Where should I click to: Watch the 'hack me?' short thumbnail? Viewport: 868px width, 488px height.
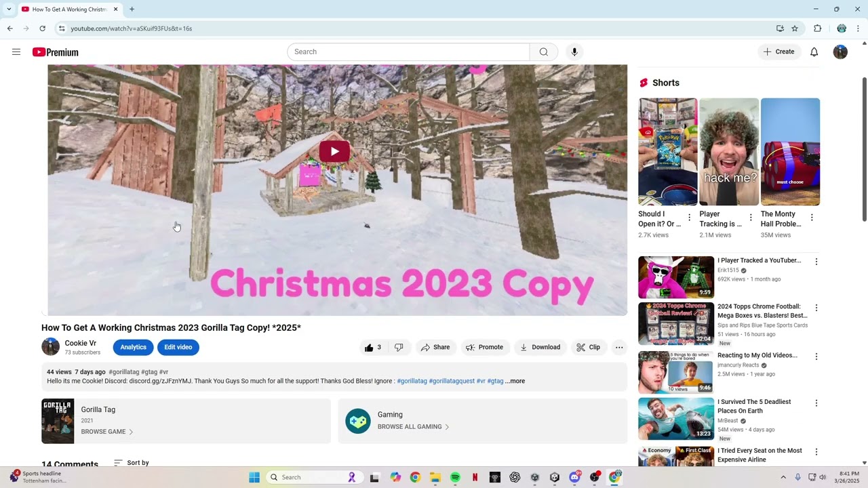(x=729, y=152)
